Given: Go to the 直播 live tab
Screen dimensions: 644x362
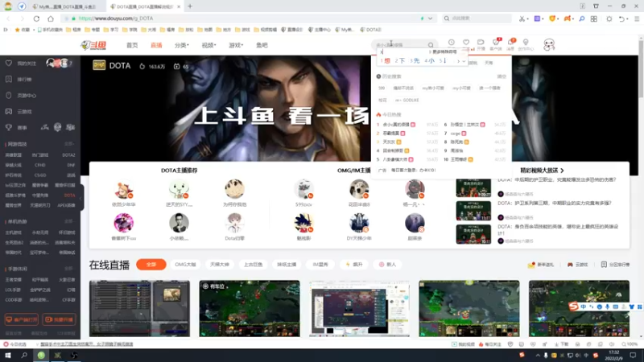Looking at the screenshot, I should click(156, 45).
